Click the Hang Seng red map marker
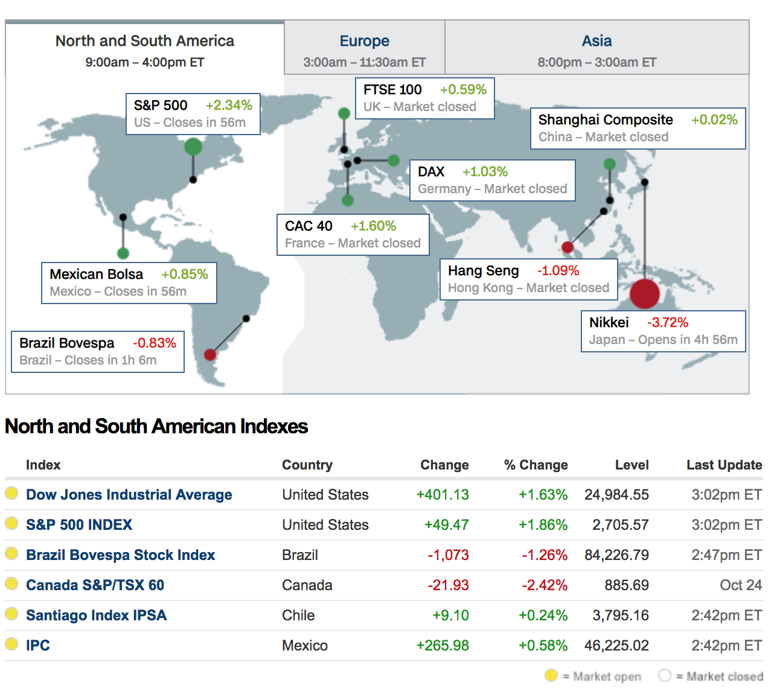The image size is (774, 700). pos(568,247)
